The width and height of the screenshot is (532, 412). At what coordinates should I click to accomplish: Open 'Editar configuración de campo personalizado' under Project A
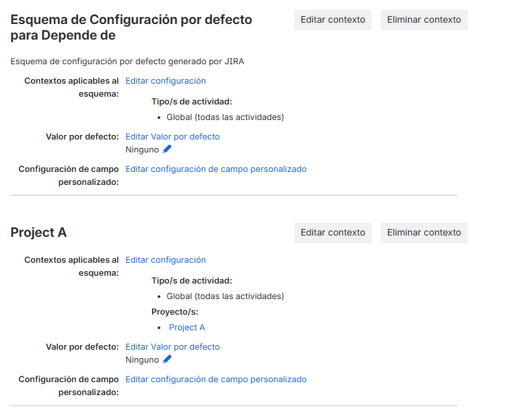tap(216, 379)
